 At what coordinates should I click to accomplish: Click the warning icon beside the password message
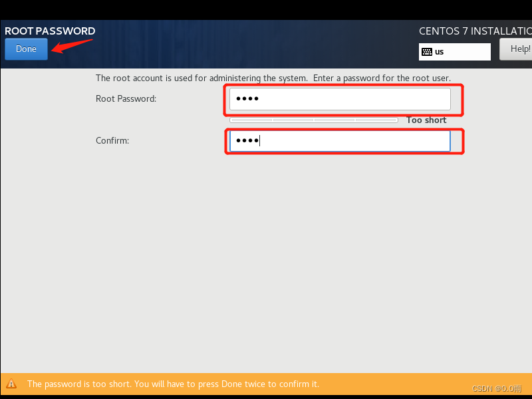(x=11, y=384)
